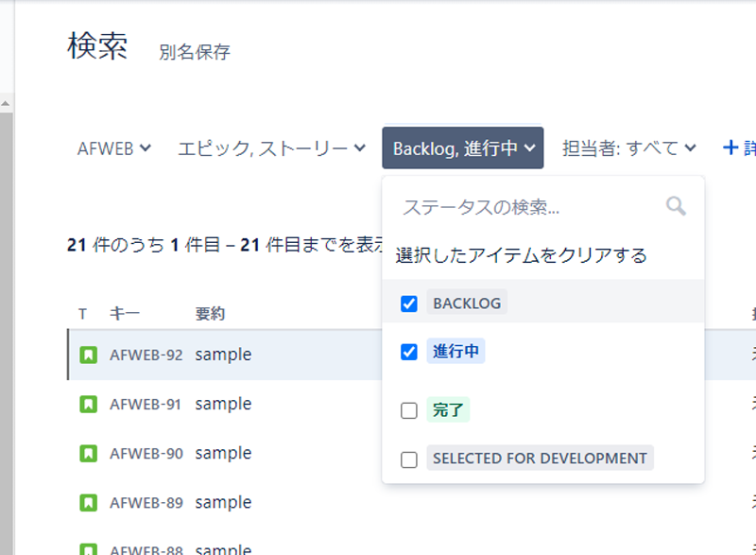This screenshot has height=555, width=756.
Task: Sort by the キー column header
Action: pyautogui.click(x=125, y=314)
